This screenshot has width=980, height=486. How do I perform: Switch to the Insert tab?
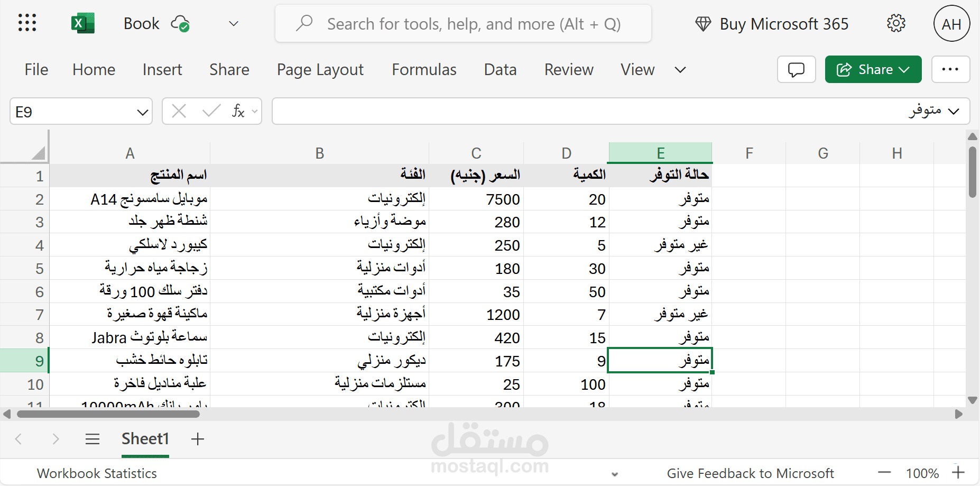point(162,70)
